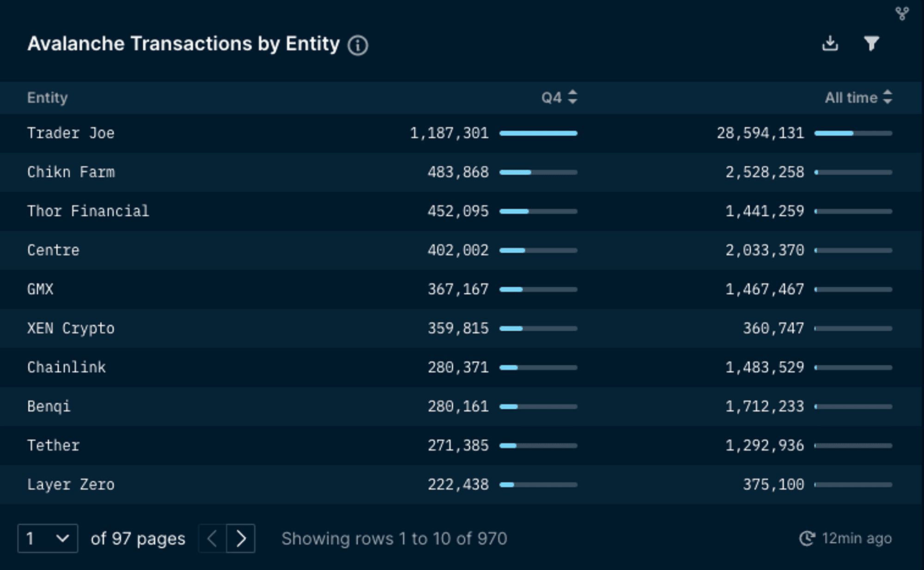Click Q4 value 1,187,301
The image size is (924, 570).
pyautogui.click(x=449, y=133)
